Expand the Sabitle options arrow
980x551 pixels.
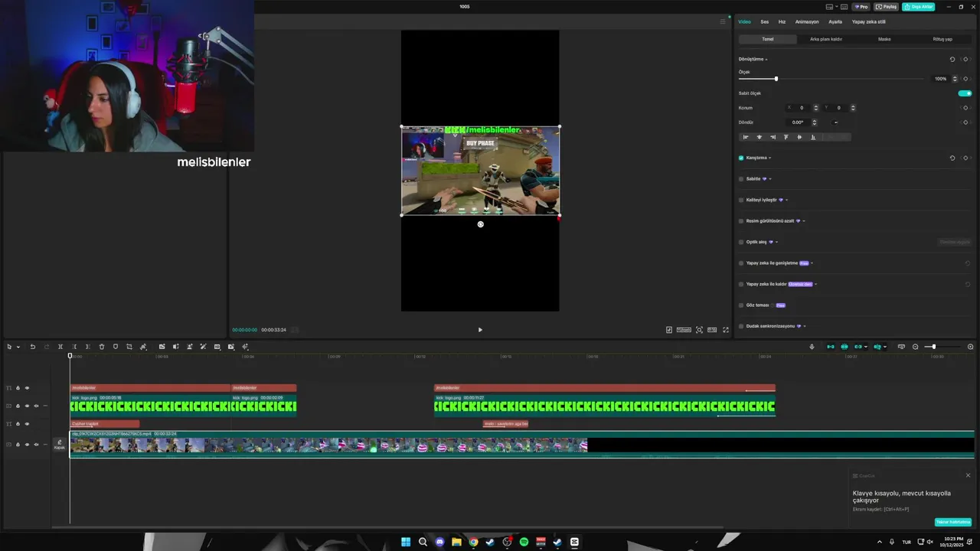coord(770,179)
